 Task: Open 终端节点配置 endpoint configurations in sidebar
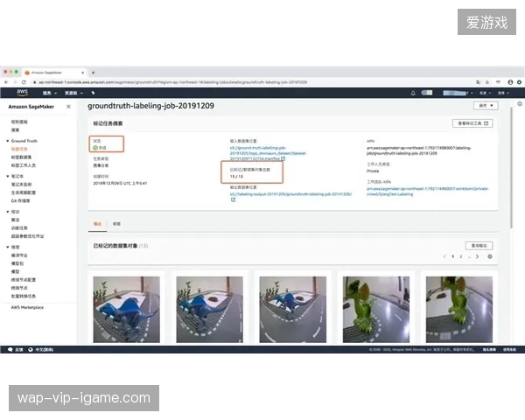click(24, 280)
